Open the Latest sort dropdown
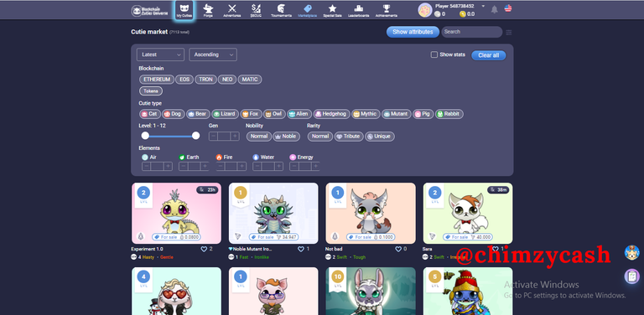This screenshot has height=315, width=644. [x=160, y=54]
